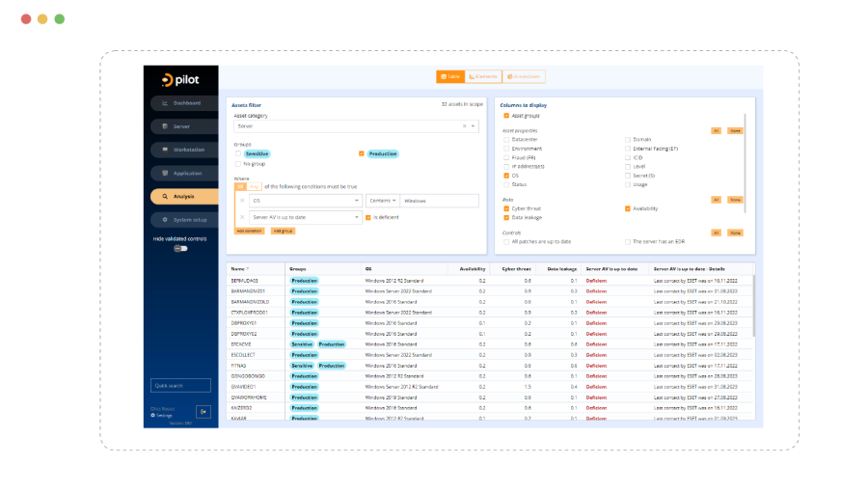Open the Server AV is up to date dropdown
The image size is (868, 494).
click(x=305, y=218)
